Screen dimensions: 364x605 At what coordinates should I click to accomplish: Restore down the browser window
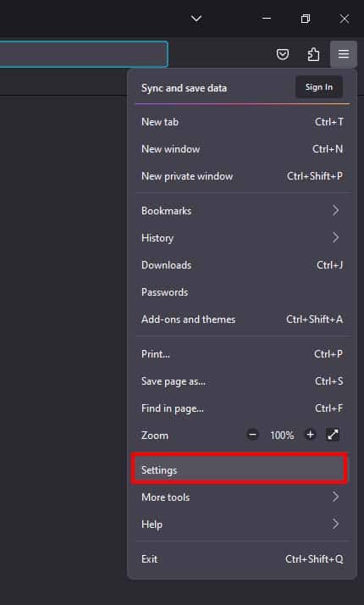pyautogui.click(x=306, y=19)
